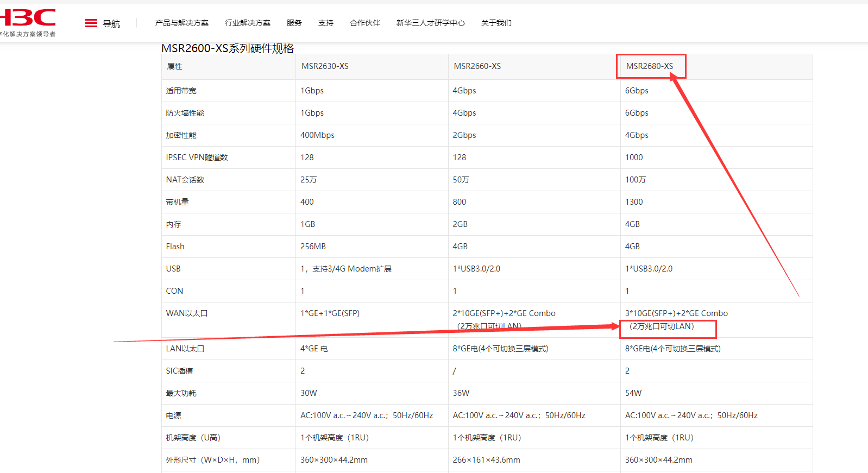Screen dimensions: 868x473
Task: Click the 400Mbps encryption value
Action: [x=317, y=135]
